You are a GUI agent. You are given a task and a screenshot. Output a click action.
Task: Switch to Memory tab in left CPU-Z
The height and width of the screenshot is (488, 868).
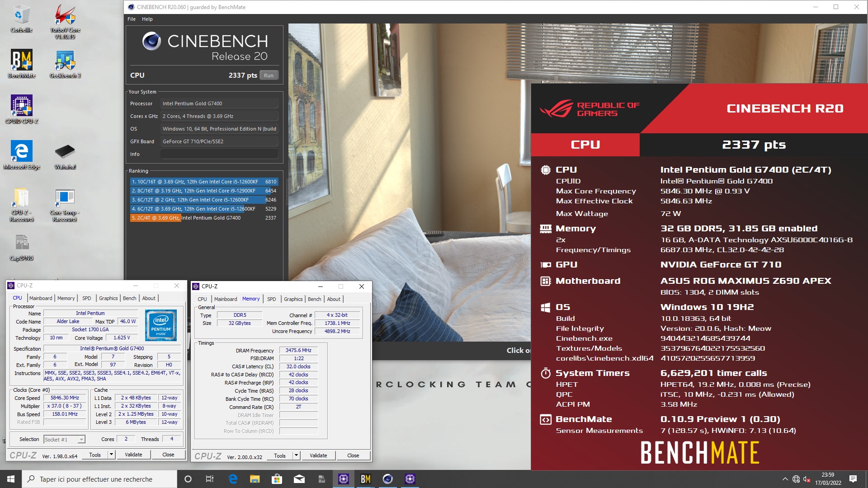66,298
